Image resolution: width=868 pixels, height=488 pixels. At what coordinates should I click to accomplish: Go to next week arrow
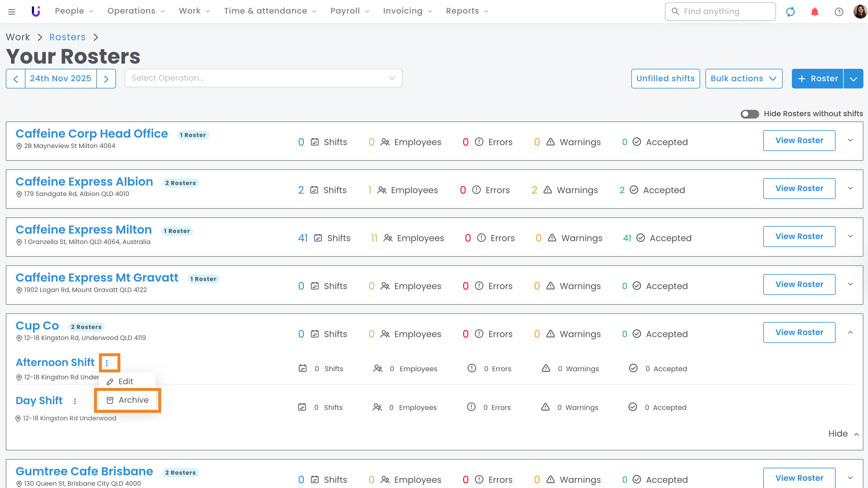106,79
